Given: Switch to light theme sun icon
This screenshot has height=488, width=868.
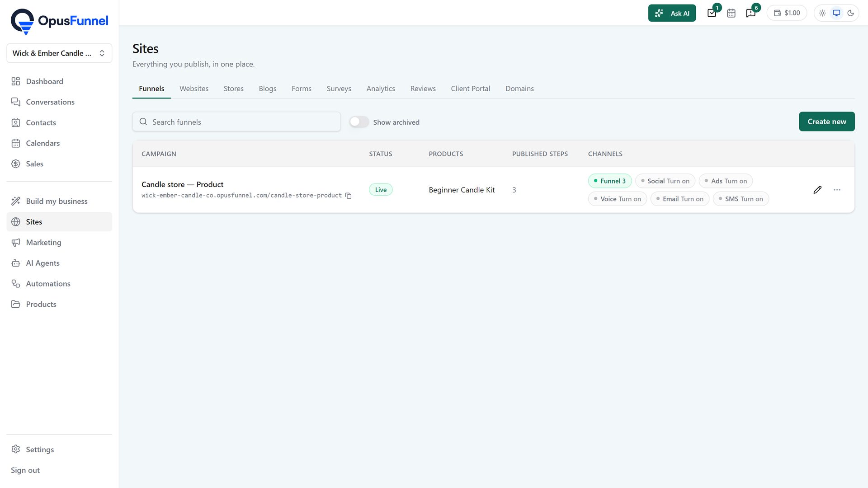Looking at the screenshot, I should tap(822, 13).
